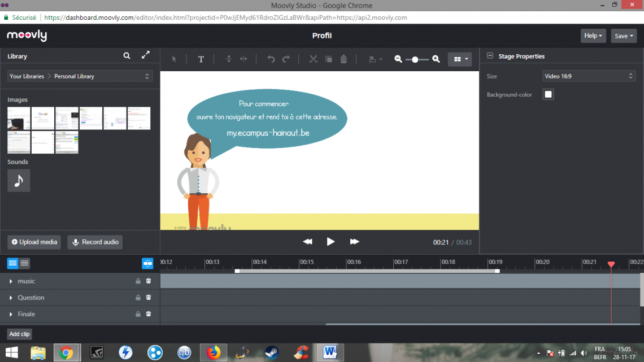Select the pointer selection tool
Viewport: 644px width, 362px height.
174,59
